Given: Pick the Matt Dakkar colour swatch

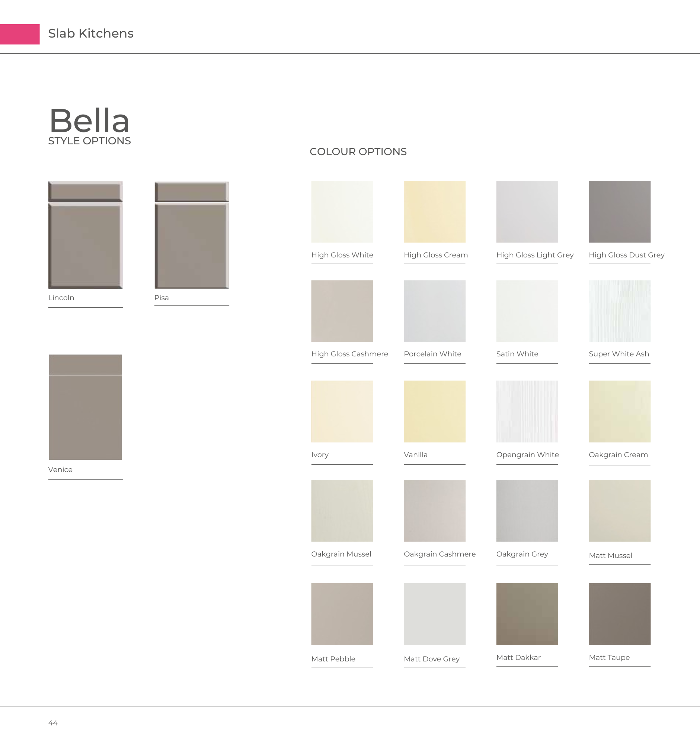Looking at the screenshot, I should click(x=527, y=614).
